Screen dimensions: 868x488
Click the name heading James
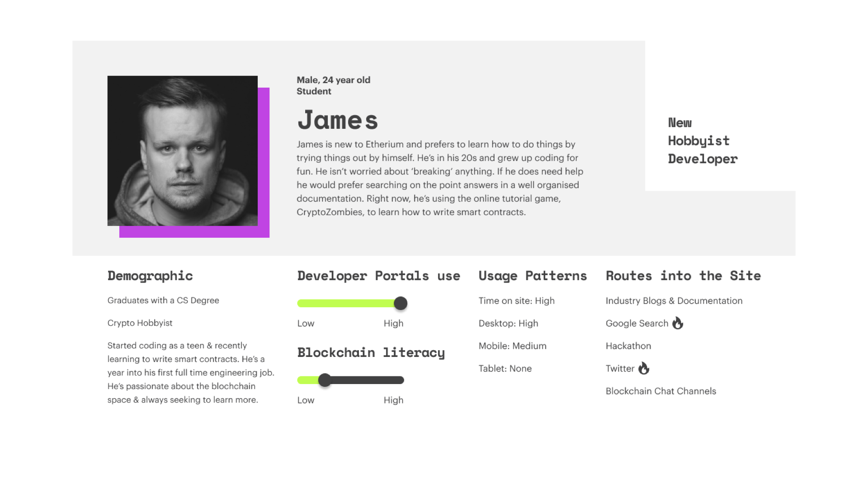[337, 120]
